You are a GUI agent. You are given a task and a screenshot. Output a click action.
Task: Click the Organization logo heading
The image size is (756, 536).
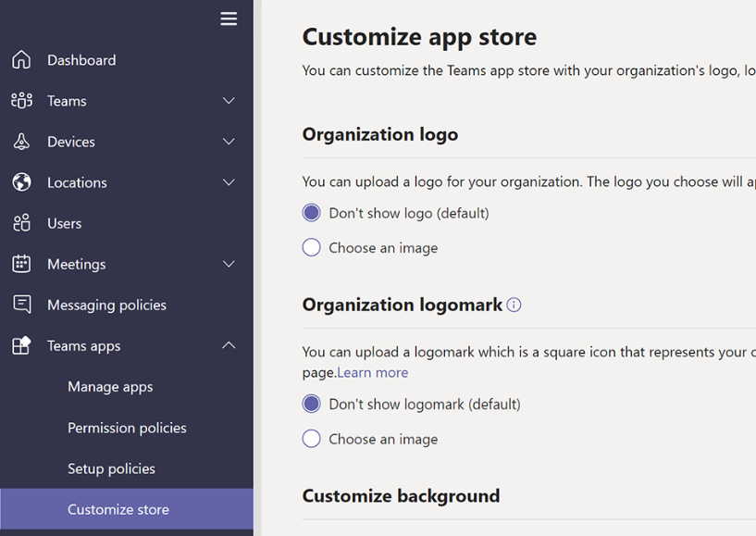(x=380, y=134)
